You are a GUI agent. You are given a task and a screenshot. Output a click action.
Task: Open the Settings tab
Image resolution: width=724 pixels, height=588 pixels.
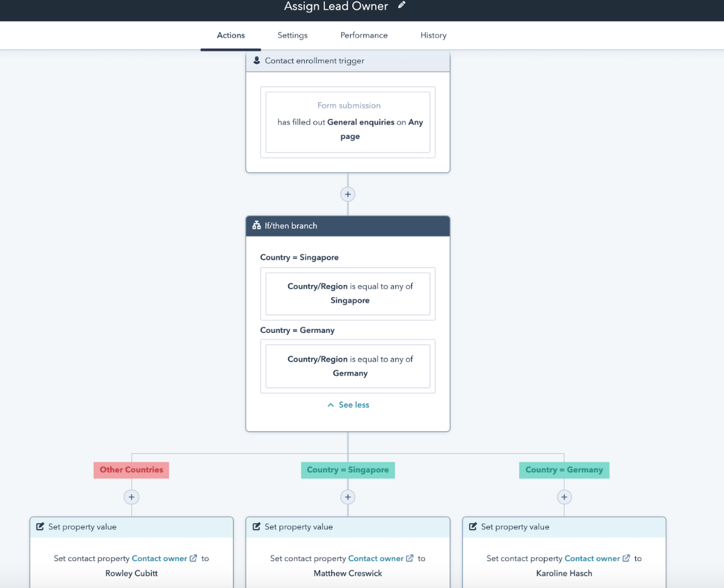[292, 35]
